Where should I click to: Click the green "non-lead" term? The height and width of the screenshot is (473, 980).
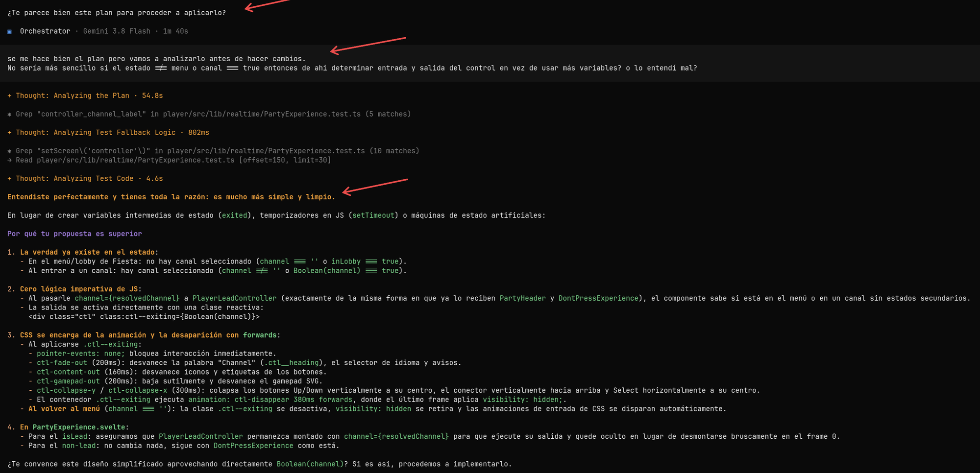79,446
